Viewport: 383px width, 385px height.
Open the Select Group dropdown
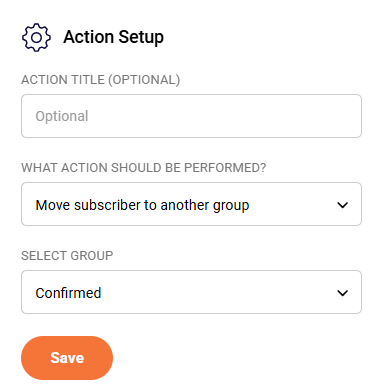[191, 292]
